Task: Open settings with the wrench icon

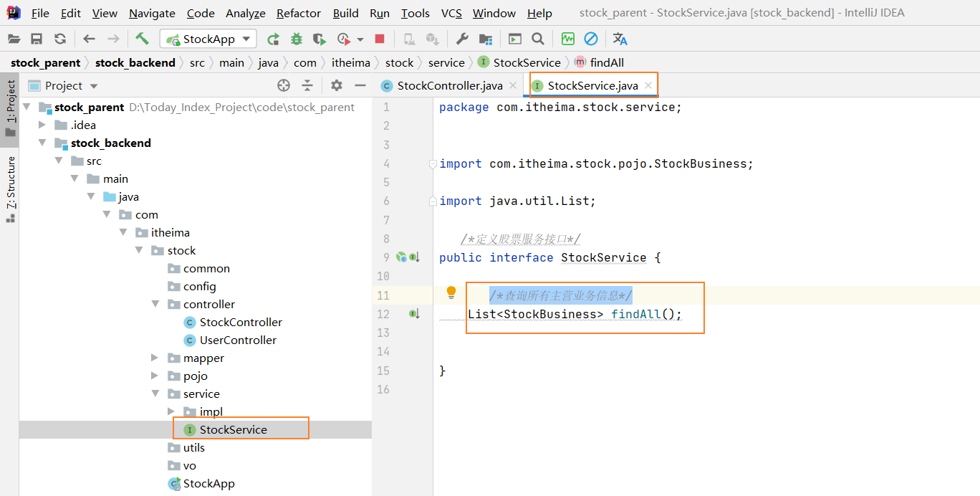Action: pos(462,39)
